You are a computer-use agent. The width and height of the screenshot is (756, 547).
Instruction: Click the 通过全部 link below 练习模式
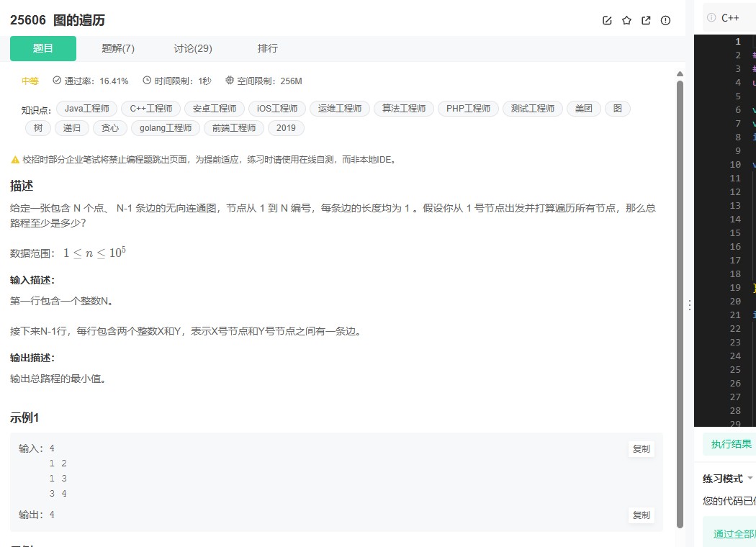pos(732,533)
